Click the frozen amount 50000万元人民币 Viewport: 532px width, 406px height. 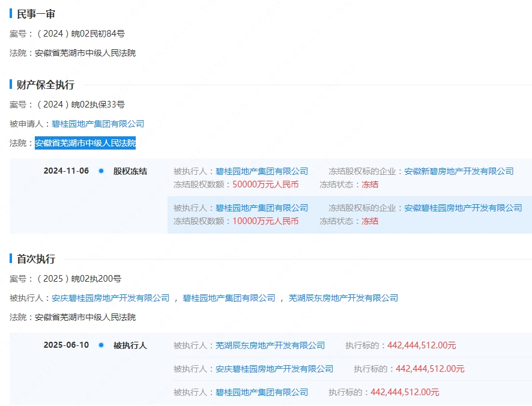coord(265,184)
